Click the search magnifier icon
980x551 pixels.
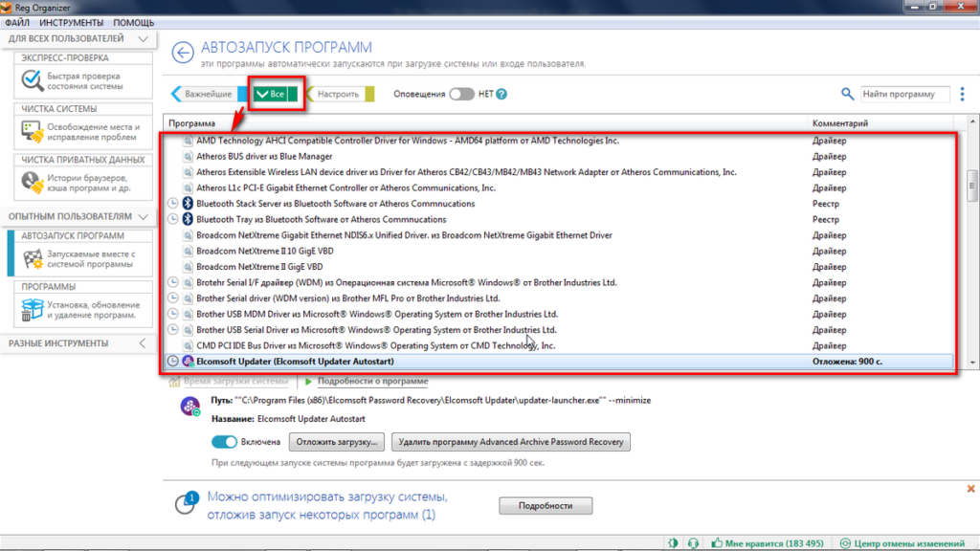tap(847, 94)
